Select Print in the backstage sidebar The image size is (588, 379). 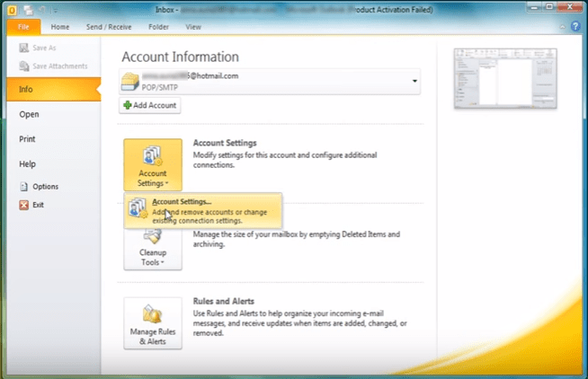pos(27,139)
